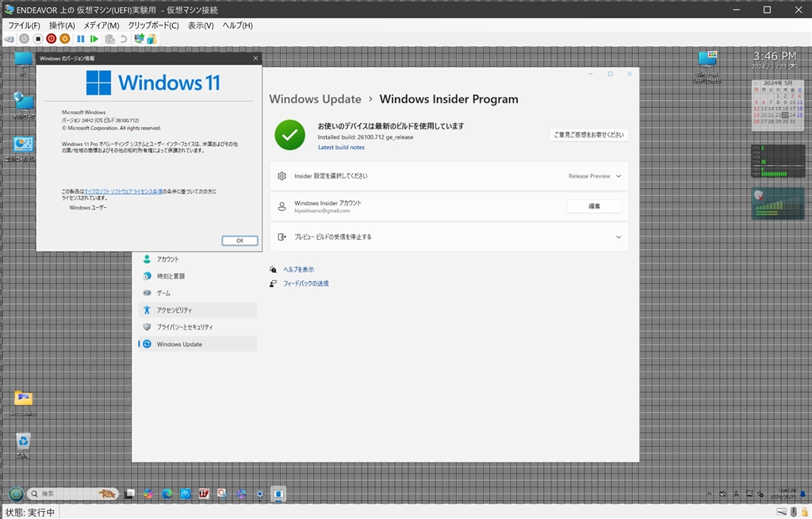Select プライバシーとセキュリティ in Settings sidebar
This screenshot has width=812, height=519.
tap(197, 327)
